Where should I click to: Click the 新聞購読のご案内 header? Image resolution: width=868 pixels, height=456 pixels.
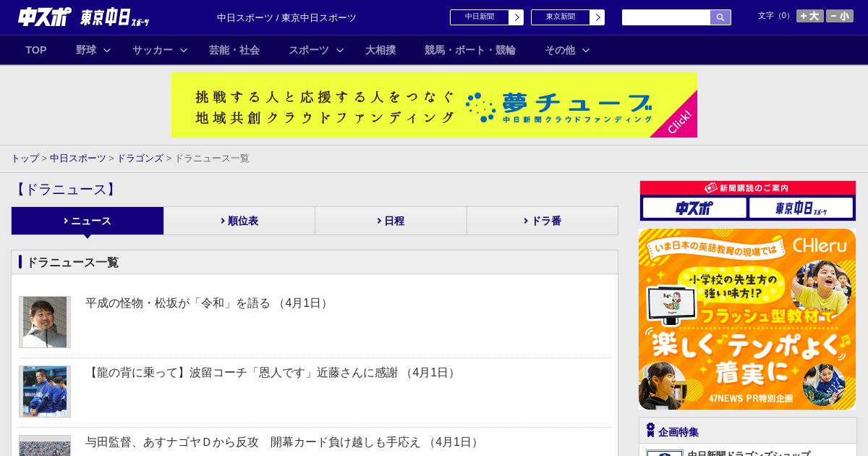(748, 188)
